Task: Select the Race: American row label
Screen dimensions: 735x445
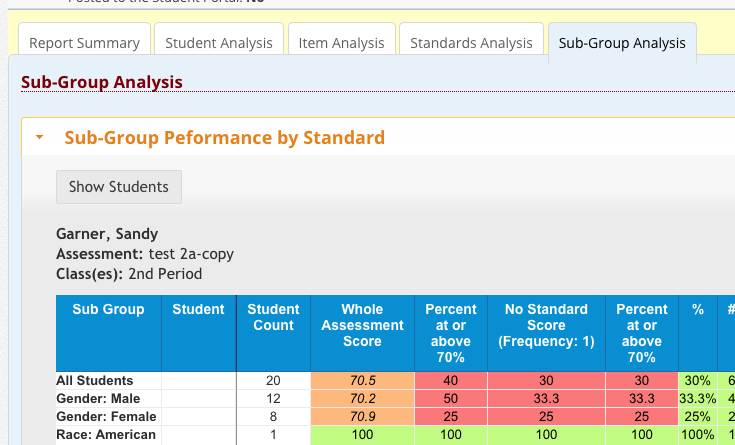Action: click(107, 434)
